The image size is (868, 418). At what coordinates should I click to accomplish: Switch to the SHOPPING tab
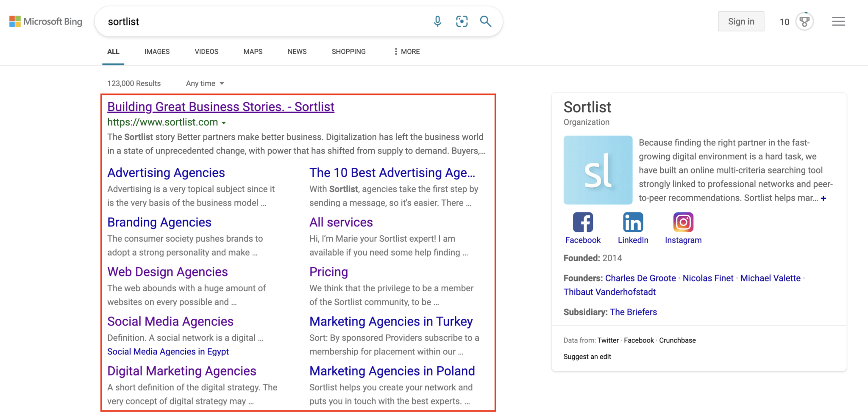[x=348, y=51]
